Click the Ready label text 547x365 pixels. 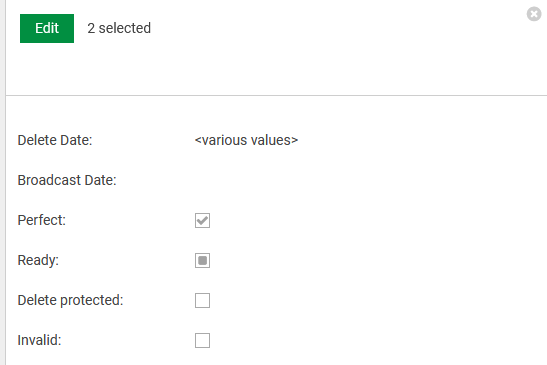38,261
